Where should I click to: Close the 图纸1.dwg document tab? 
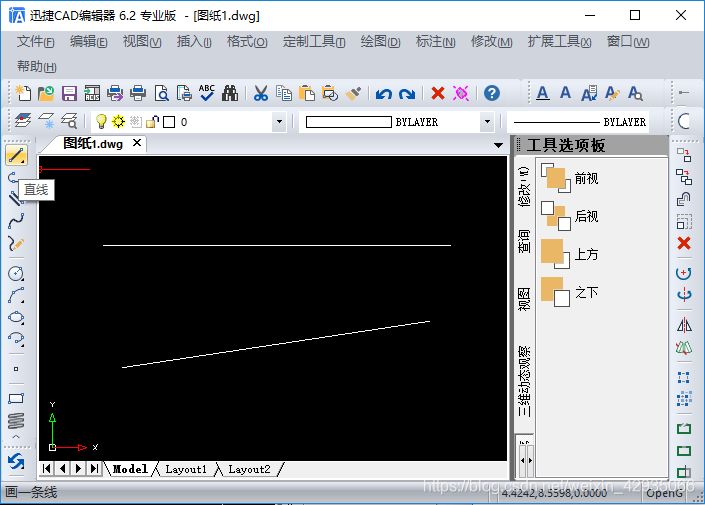tap(137, 143)
